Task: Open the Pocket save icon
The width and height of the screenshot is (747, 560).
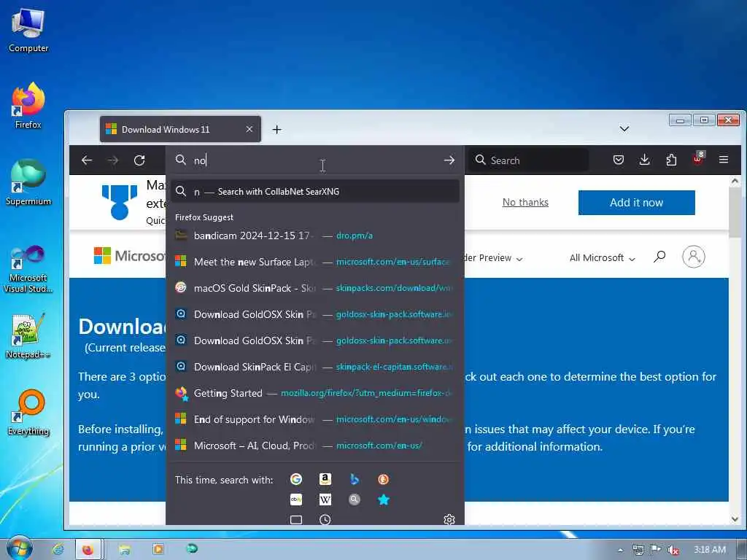Action: pyautogui.click(x=619, y=160)
